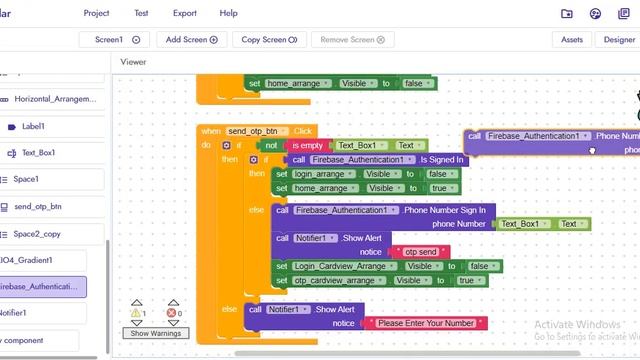
Task: Click the not logic block
Action: point(271,145)
